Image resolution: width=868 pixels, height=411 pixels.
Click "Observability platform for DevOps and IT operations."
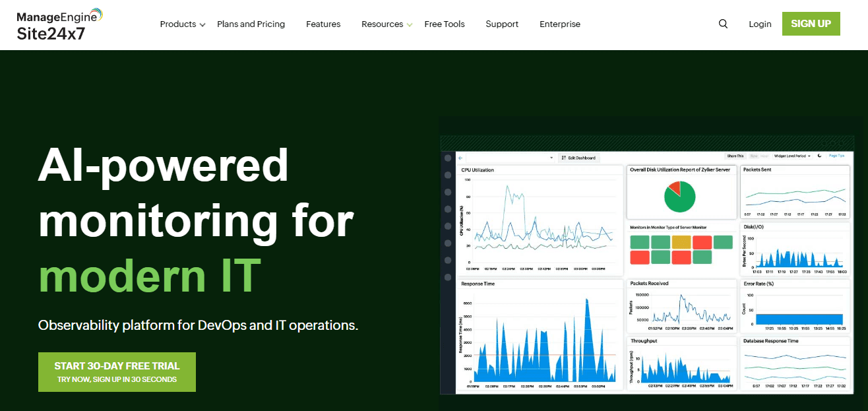click(199, 325)
